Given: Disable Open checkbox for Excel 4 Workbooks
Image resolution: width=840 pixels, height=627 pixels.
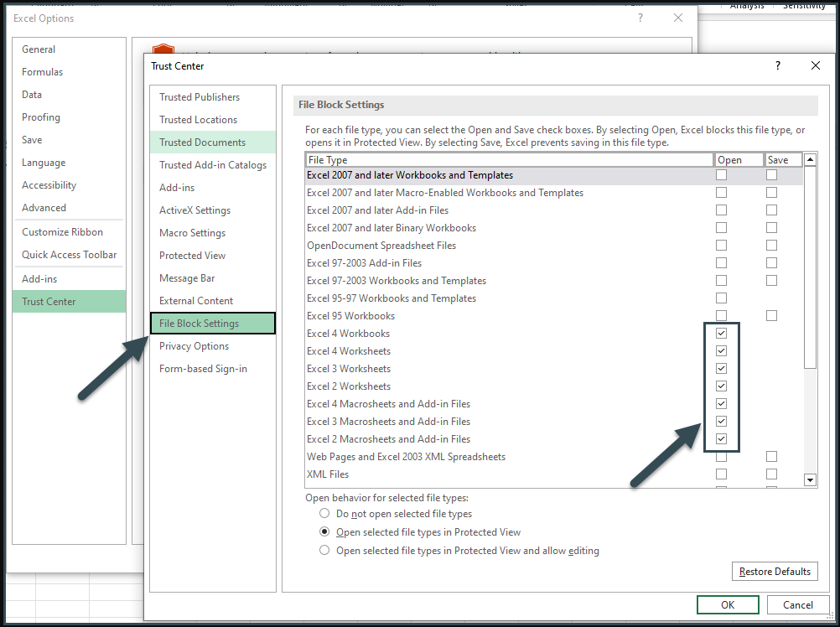Looking at the screenshot, I should click(x=721, y=333).
